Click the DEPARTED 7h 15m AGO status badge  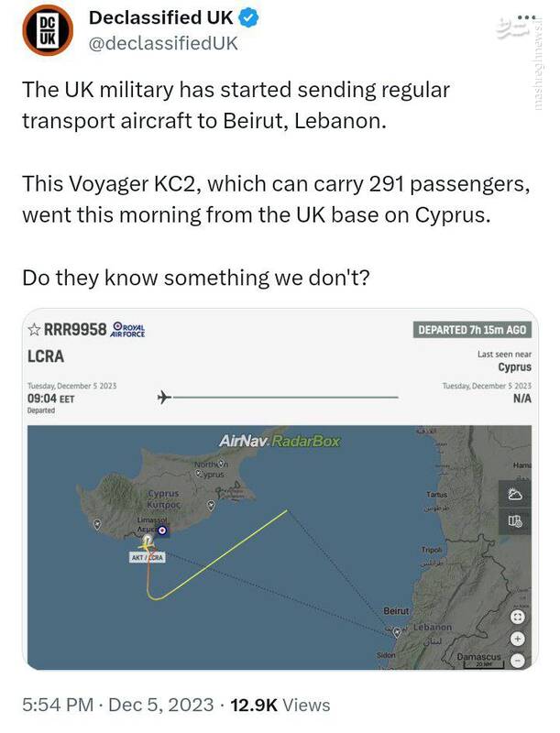point(472,330)
